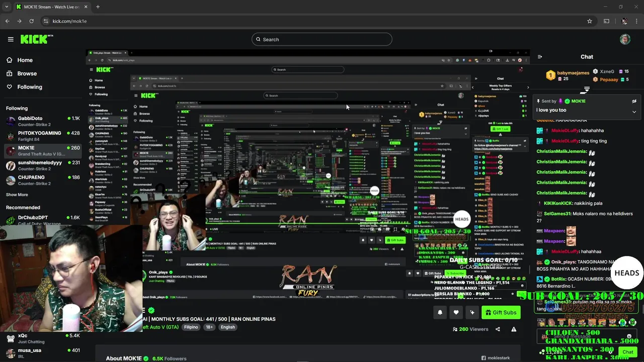This screenshot has width=644, height=362.
Task: Click Onik_plays username in chat
Action: (563, 262)
